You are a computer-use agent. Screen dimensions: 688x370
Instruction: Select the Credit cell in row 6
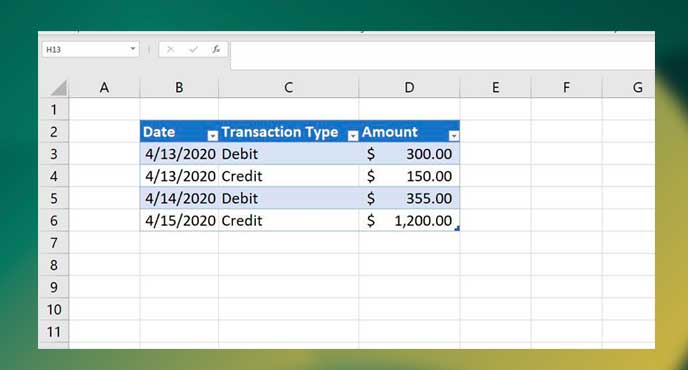point(288,221)
